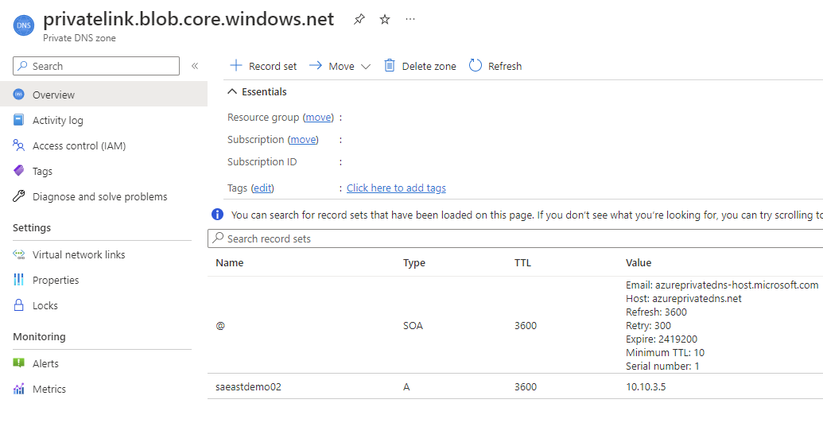823x434 pixels.
Task: Click the Properties bars icon
Action: click(18, 280)
